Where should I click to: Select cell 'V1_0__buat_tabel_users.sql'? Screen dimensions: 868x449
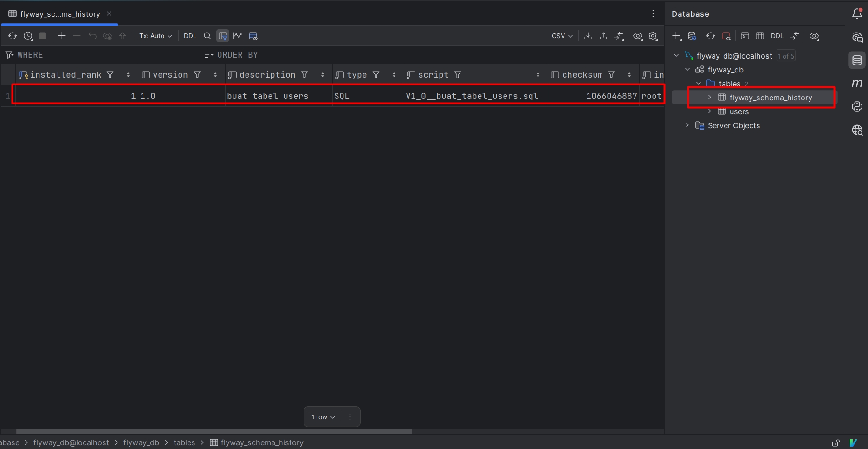(x=476, y=96)
